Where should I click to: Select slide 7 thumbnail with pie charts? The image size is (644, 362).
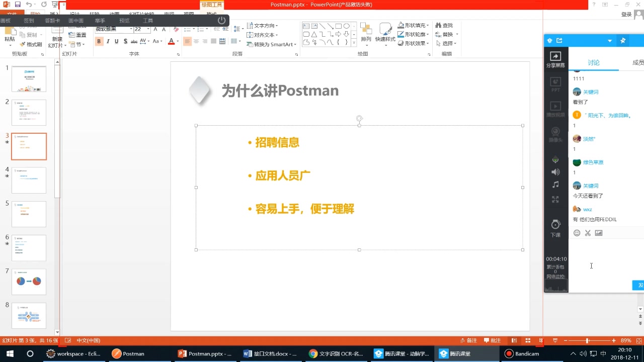point(29,282)
